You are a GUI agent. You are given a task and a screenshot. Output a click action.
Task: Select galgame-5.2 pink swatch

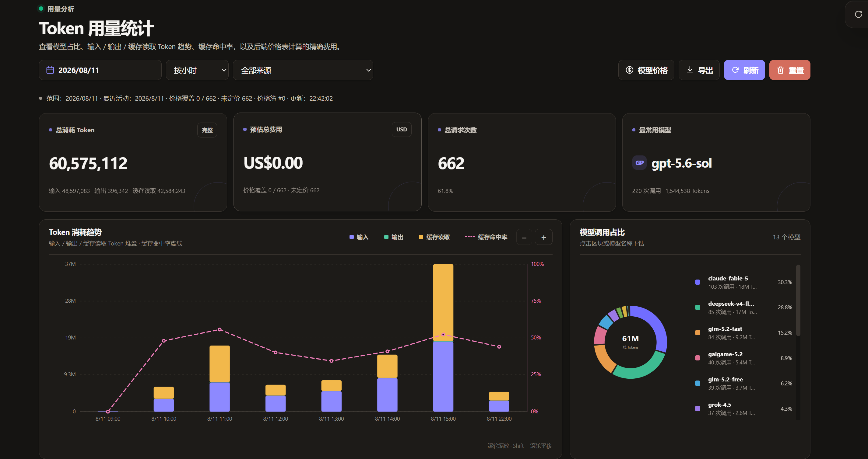pyautogui.click(x=698, y=358)
